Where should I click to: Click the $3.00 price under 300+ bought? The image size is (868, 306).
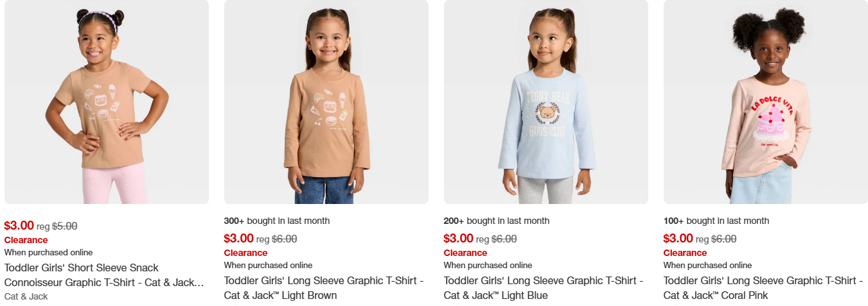[239, 239]
